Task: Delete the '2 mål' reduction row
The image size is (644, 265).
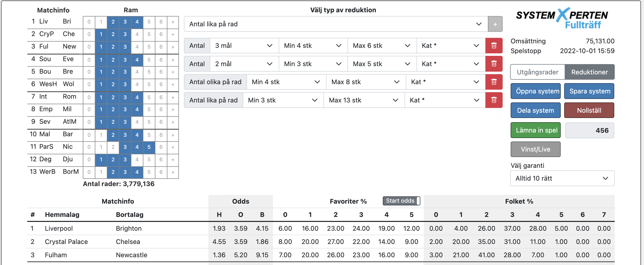Action: pos(494,64)
